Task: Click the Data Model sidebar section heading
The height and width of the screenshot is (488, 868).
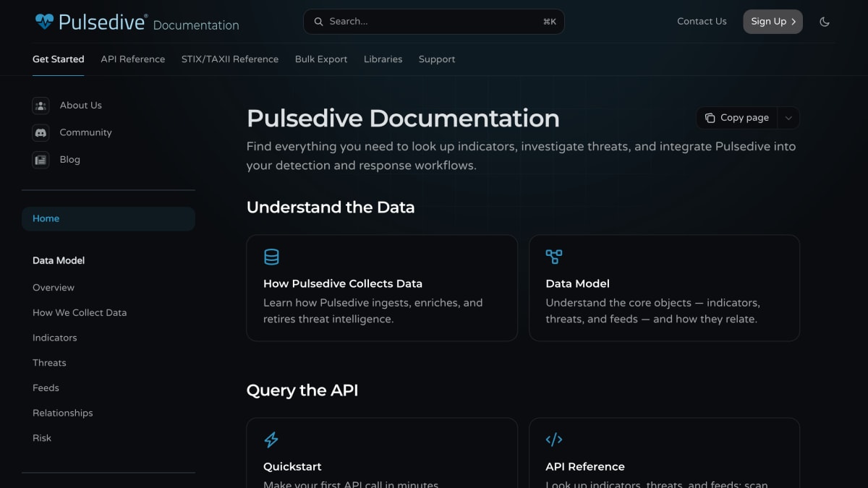Action: (x=59, y=261)
